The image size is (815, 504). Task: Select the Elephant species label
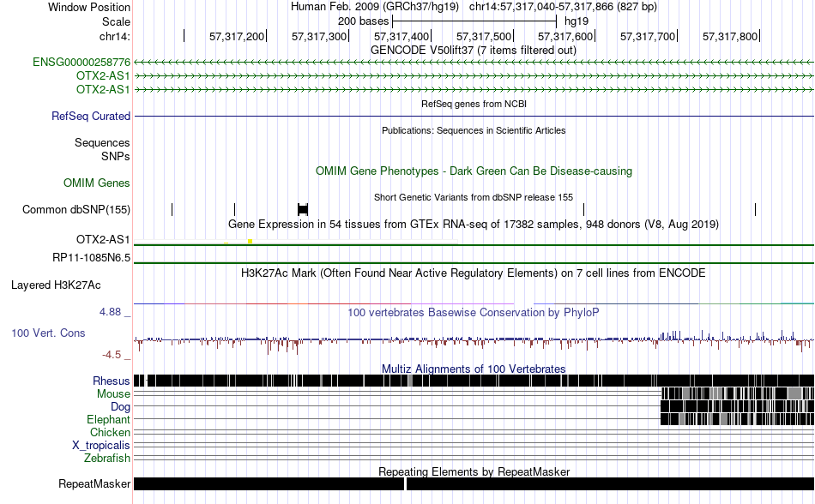[108, 419]
